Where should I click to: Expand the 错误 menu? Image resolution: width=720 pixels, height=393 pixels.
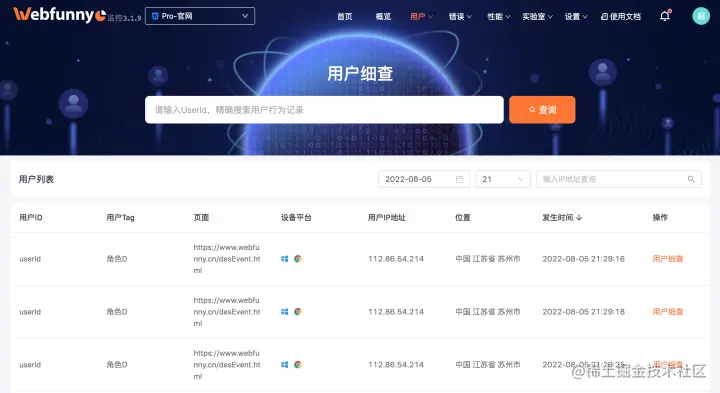[460, 17]
